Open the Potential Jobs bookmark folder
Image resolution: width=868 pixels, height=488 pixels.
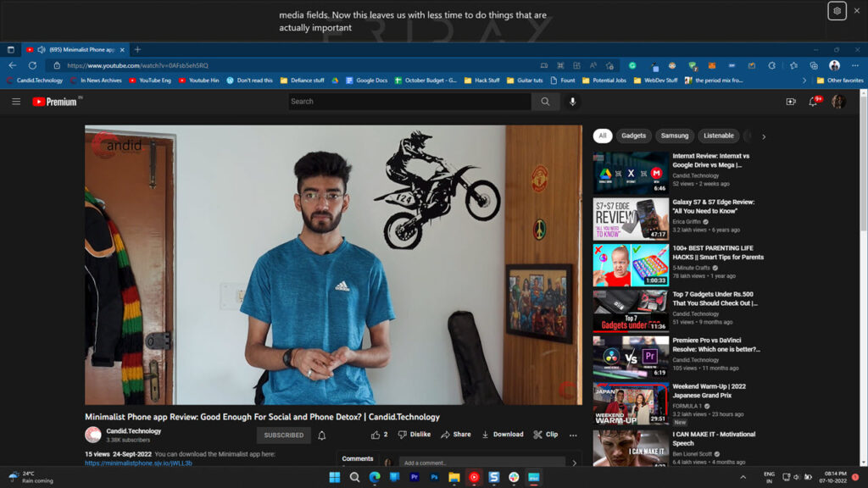604,80
